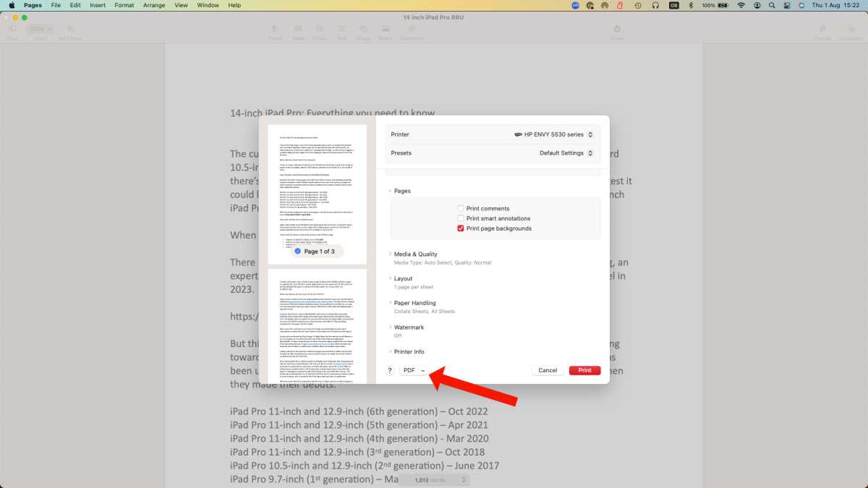Open the Arrange menu
This screenshot has height=488, width=868.
click(x=153, y=5)
